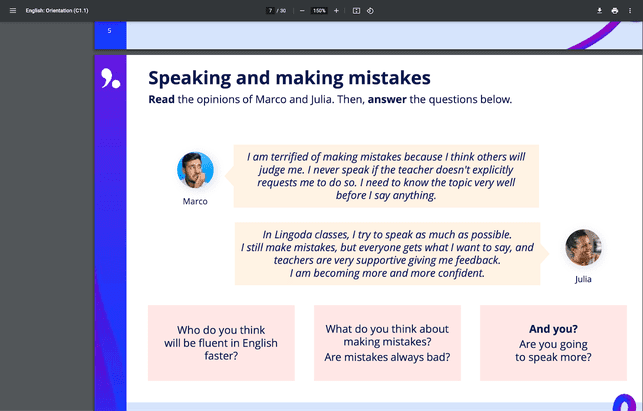Click the zoom in plus button

coord(336,10)
